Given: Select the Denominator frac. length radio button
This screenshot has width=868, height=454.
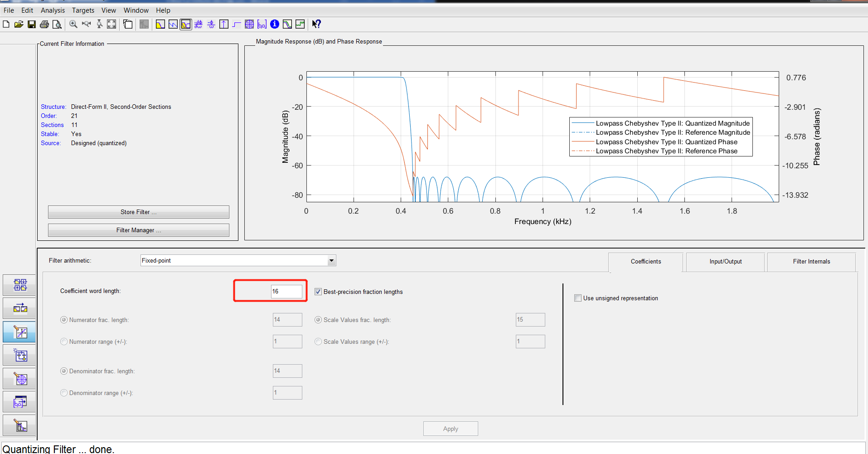Looking at the screenshot, I should 64,371.
